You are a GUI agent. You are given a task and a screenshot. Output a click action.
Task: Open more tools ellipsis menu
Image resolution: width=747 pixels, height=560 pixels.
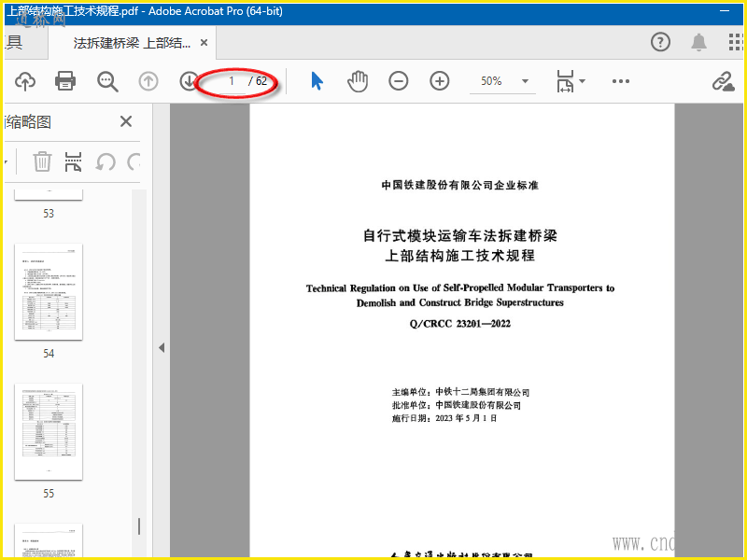coord(621,81)
